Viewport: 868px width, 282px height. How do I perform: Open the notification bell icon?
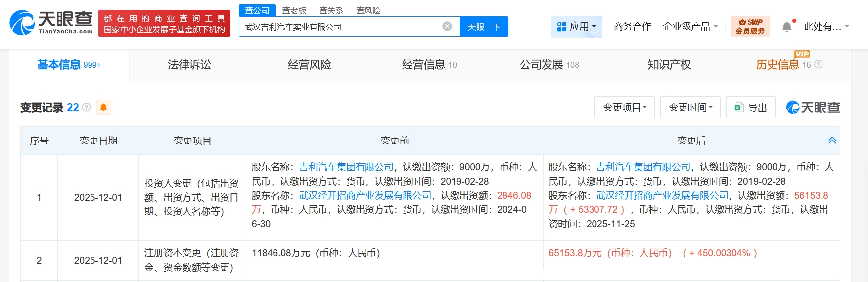tap(787, 27)
